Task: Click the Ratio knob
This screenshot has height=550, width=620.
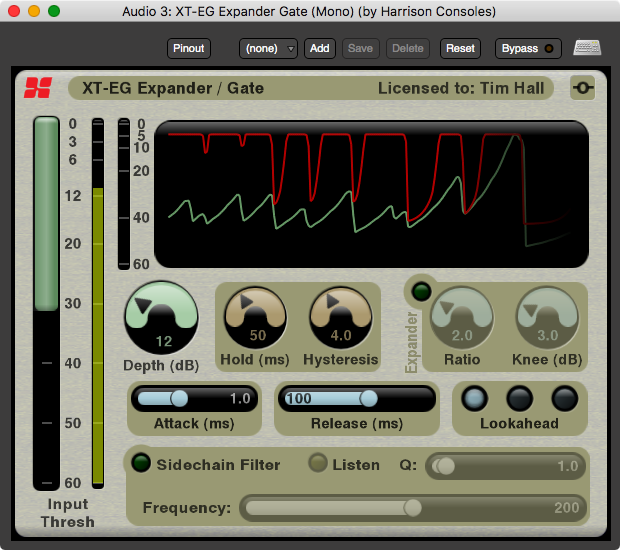Action: pos(462,318)
